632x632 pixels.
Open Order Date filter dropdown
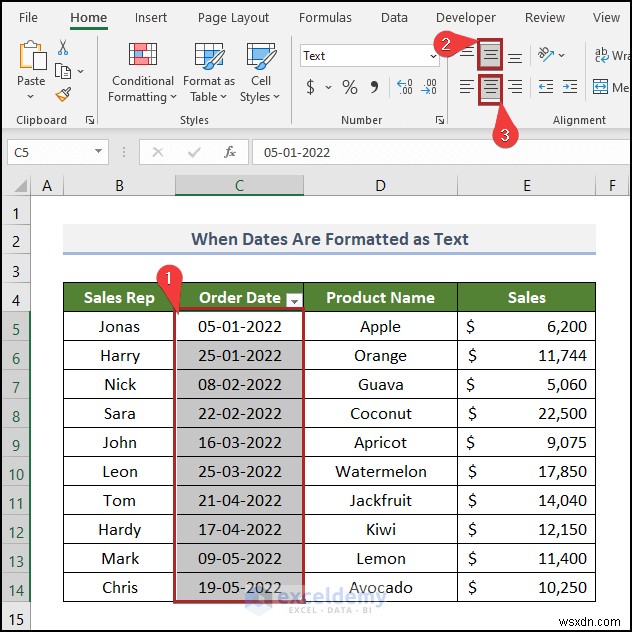point(294,300)
